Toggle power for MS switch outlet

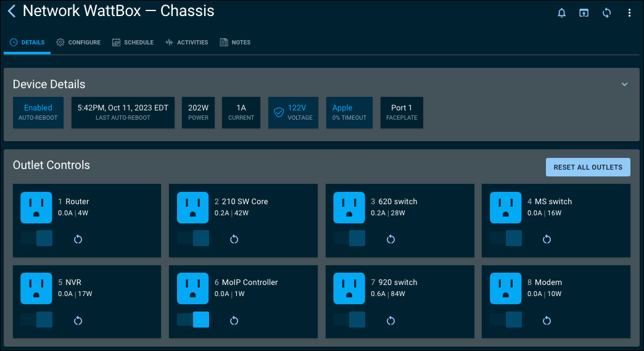tap(506, 238)
